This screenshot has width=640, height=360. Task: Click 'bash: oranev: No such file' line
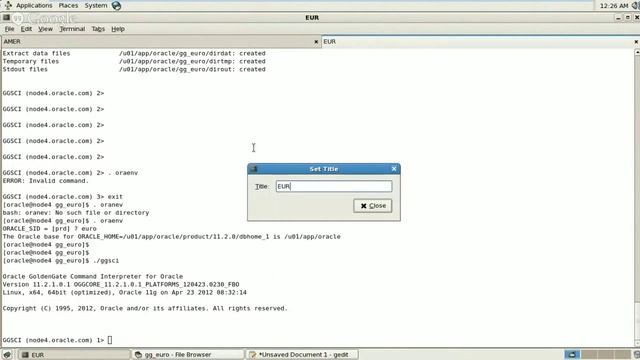pyautogui.click(x=76, y=213)
